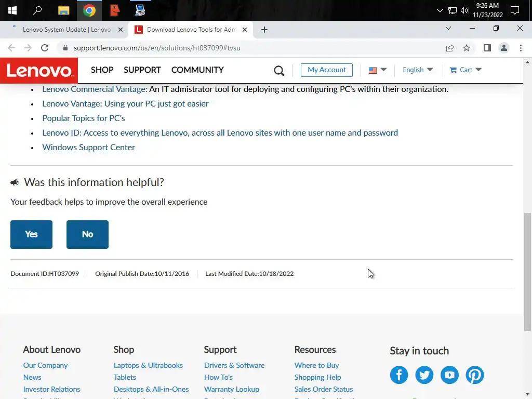Answer No to helpful question
532x399 pixels.
[87, 234]
